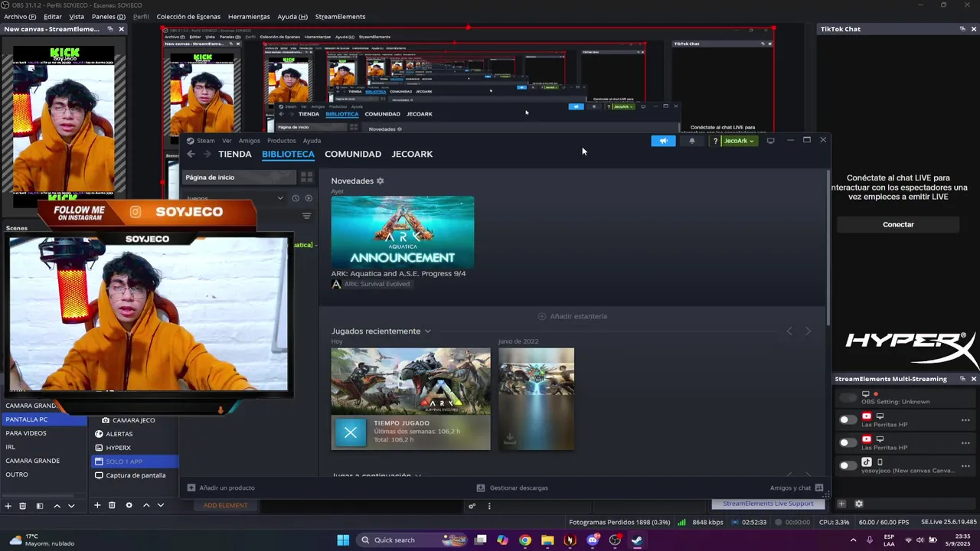
Task: Open options for second Las Perritas HP
Action: pos(965,442)
